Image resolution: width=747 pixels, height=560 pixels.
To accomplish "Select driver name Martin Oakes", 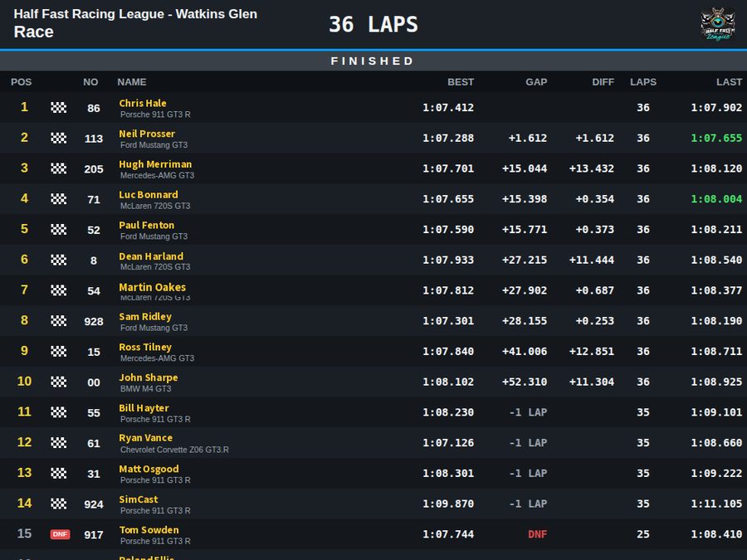I will coord(153,287).
